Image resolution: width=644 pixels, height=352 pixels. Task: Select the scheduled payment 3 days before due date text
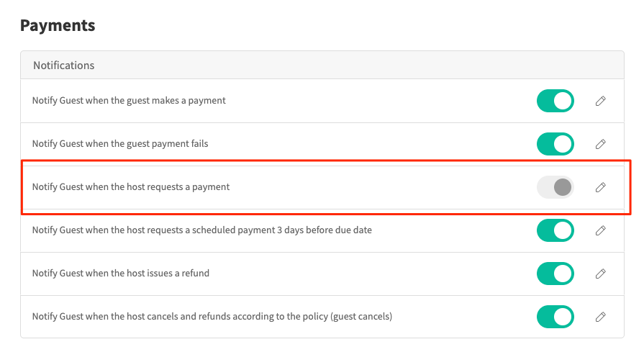pyautogui.click(x=201, y=230)
